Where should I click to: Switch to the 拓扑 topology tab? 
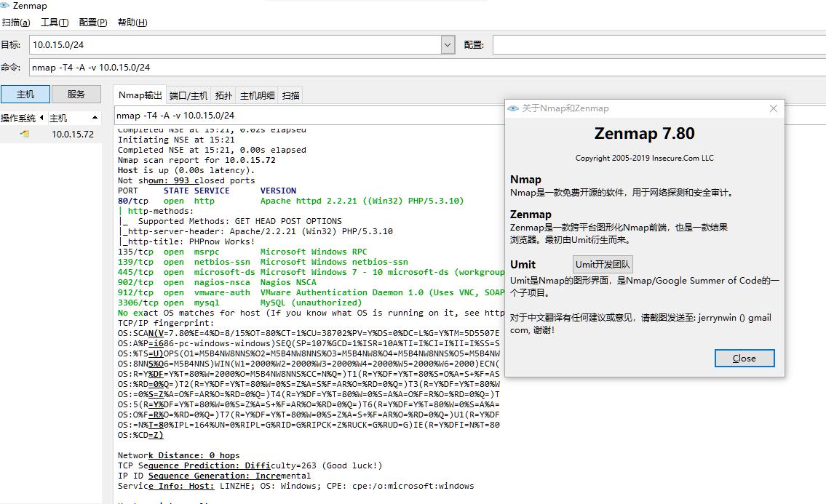pyautogui.click(x=223, y=95)
